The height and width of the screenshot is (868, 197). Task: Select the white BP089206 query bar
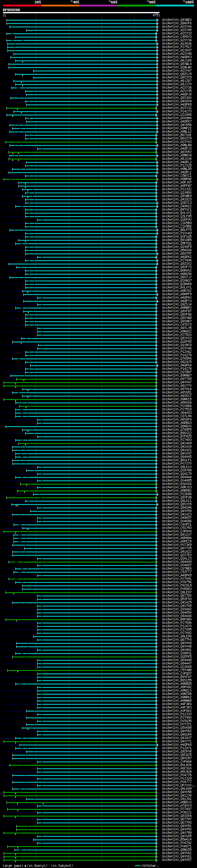pos(81,12)
